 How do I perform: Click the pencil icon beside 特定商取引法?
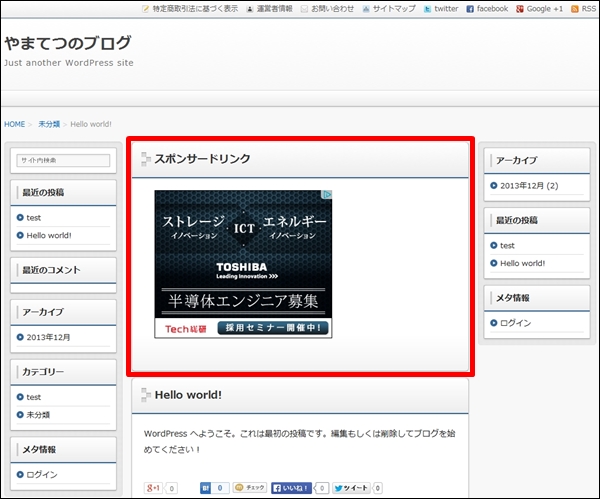[x=145, y=9]
